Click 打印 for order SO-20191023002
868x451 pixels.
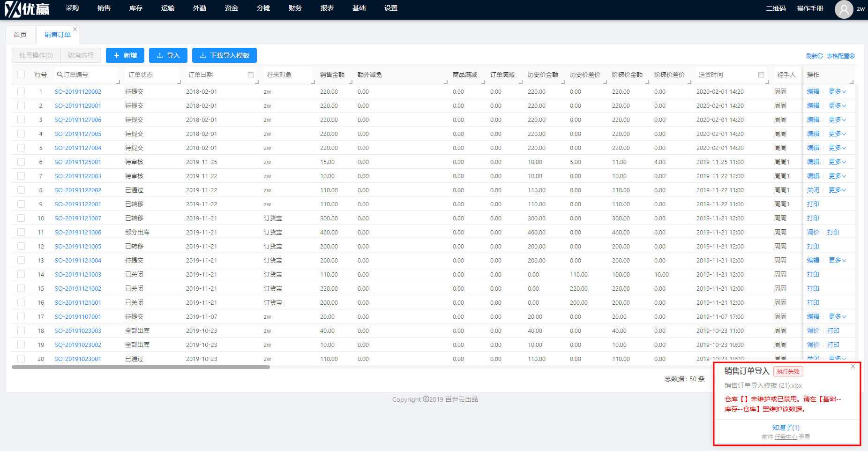click(833, 345)
